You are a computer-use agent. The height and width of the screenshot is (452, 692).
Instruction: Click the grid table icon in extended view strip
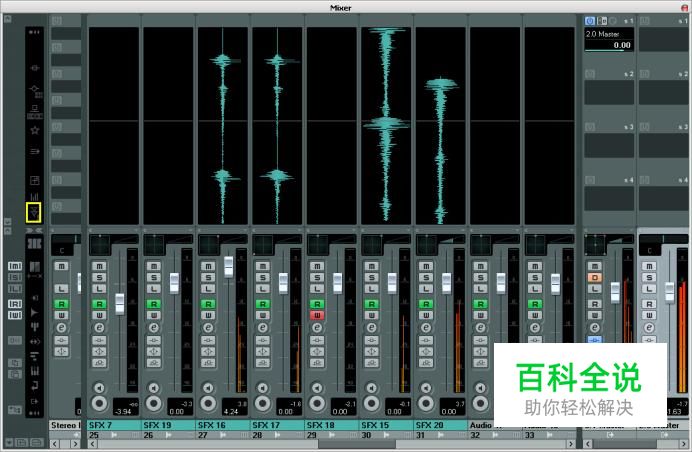click(x=34, y=180)
